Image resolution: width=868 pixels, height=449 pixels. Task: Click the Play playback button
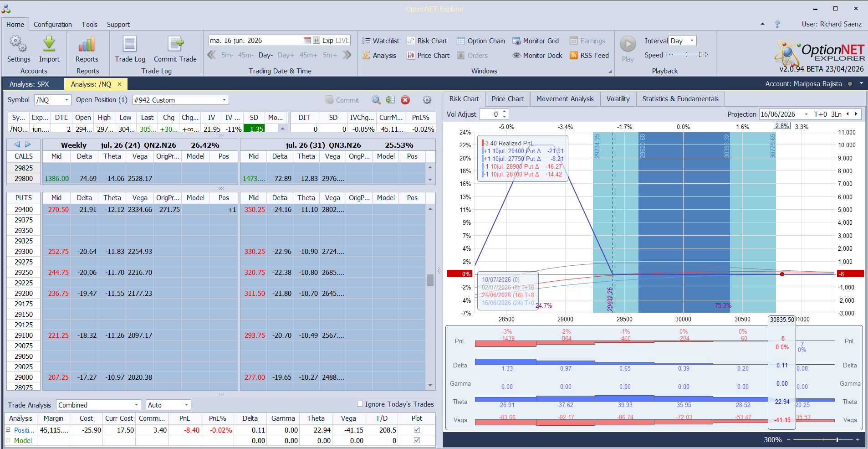(628, 49)
